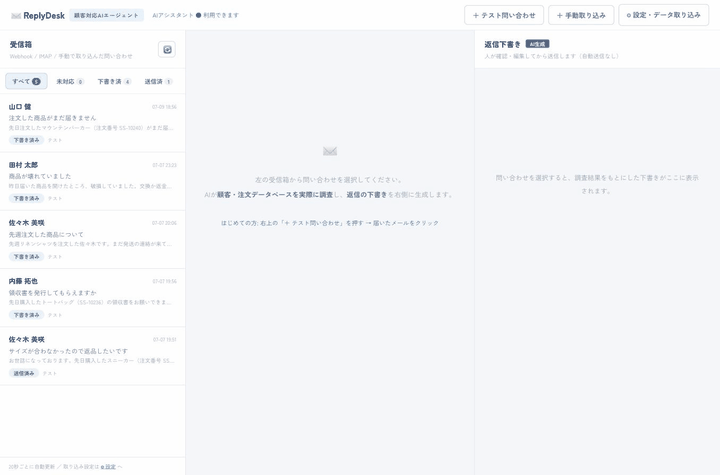Click 下書き済み badge on 田村 太郎 row
Screen dimensions: 720x475
[26, 198]
